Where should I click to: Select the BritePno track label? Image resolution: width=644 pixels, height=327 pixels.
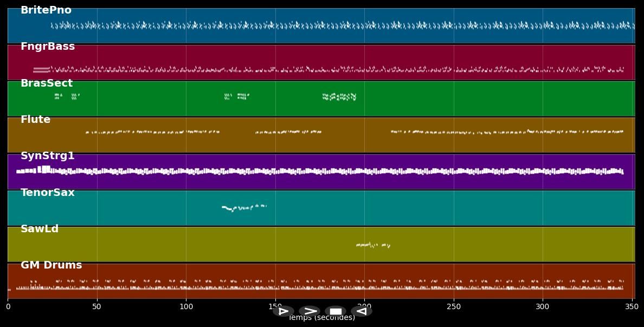pos(46,10)
